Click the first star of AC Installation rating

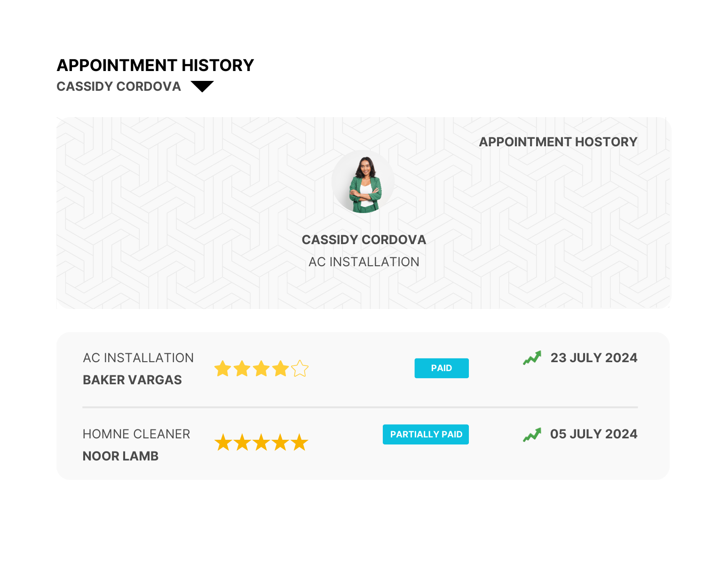pyautogui.click(x=222, y=369)
